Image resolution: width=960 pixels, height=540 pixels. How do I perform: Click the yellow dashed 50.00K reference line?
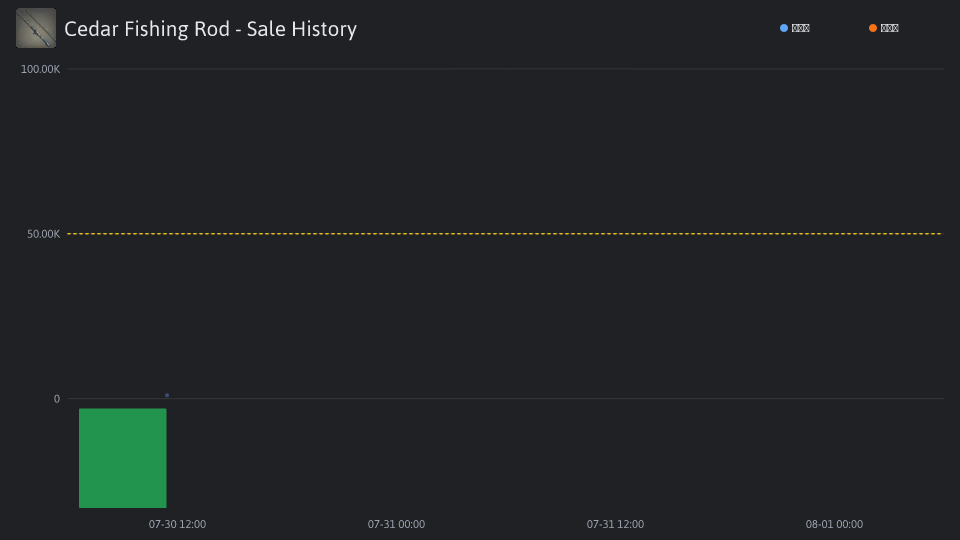(x=505, y=233)
